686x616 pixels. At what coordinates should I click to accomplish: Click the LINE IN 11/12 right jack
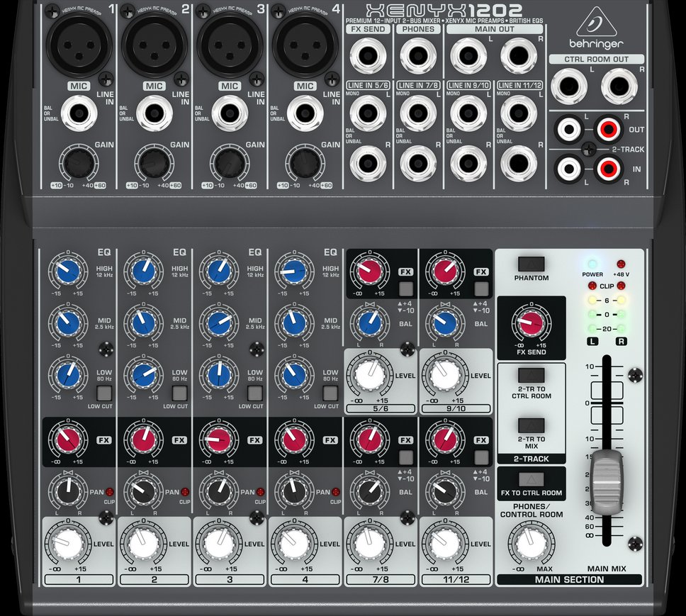[x=519, y=164]
